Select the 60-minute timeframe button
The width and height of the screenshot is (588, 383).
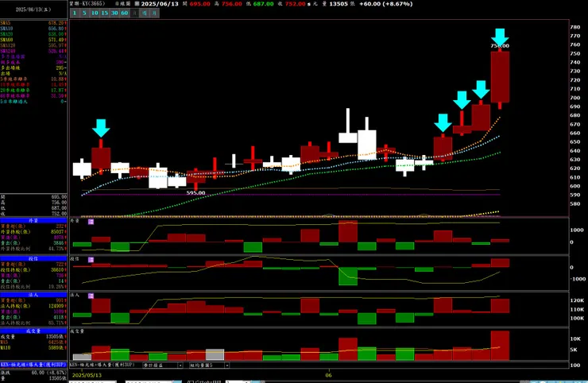point(125,14)
